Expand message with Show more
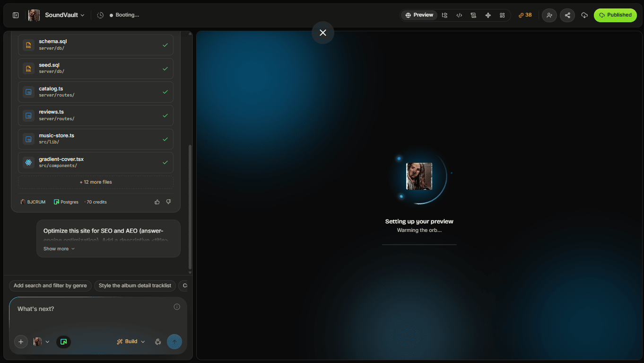The image size is (644, 363). point(59,249)
